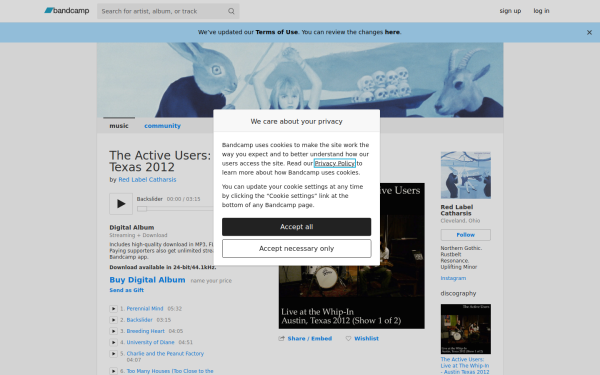Click the Accept all button
Viewport: 600px width, 375px height.
point(297,227)
